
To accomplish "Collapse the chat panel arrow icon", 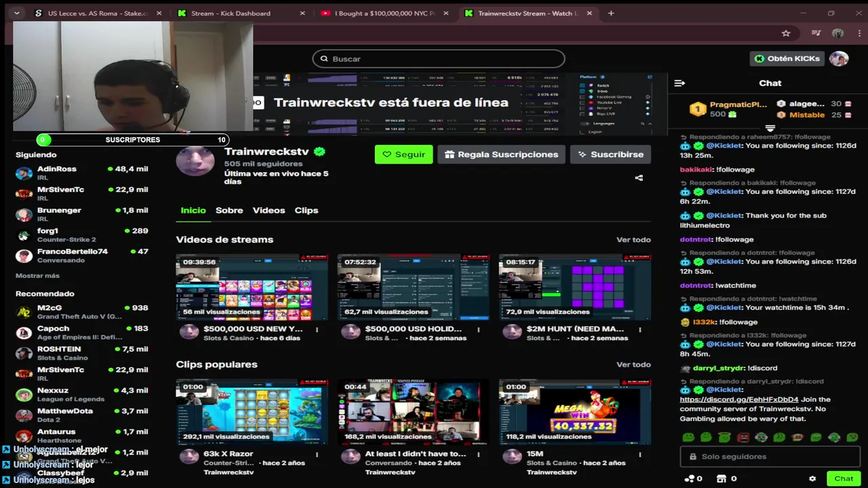I will tap(679, 83).
